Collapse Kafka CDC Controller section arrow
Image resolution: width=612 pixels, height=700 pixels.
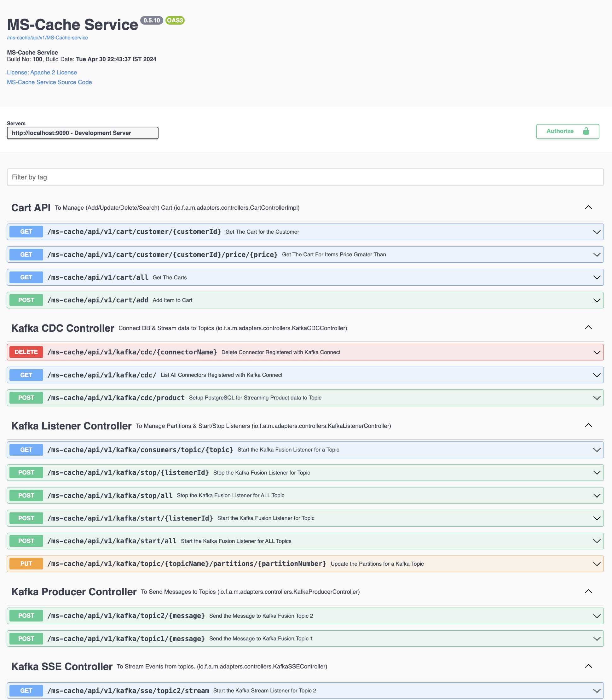click(x=588, y=328)
